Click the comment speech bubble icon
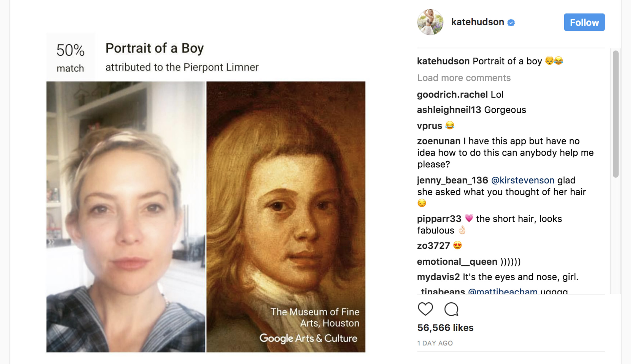This screenshot has width=631, height=364. [451, 309]
